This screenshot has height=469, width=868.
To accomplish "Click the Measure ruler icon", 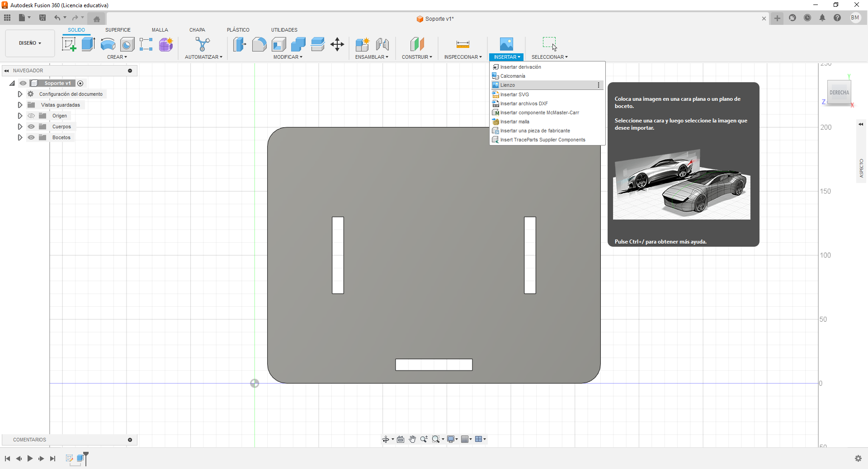I will coord(462,44).
